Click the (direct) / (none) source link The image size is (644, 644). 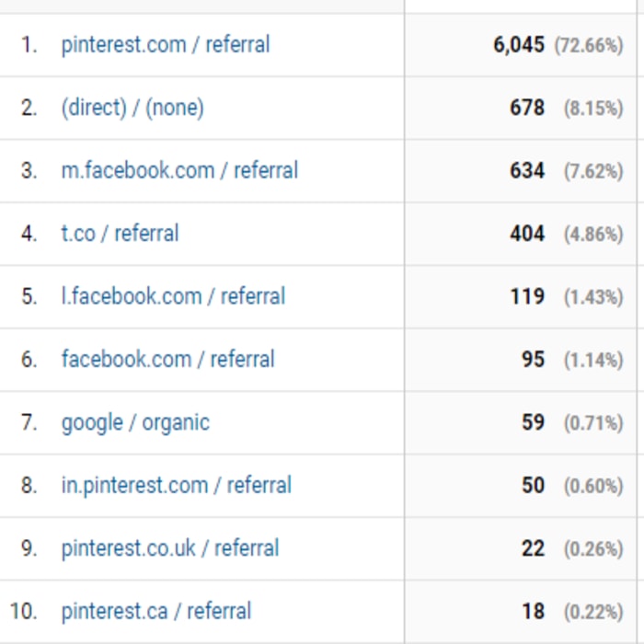tap(132, 108)
